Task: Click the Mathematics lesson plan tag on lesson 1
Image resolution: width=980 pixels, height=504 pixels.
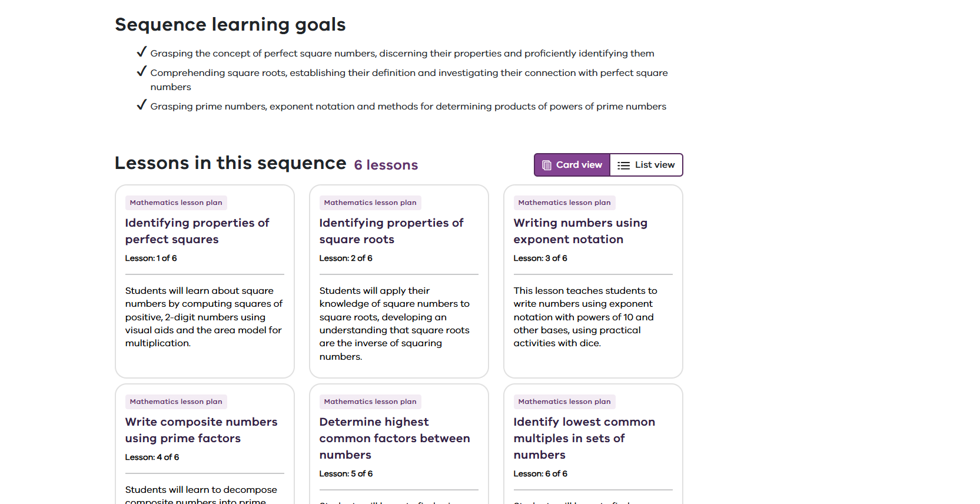Action: click(x=176, y=203)
